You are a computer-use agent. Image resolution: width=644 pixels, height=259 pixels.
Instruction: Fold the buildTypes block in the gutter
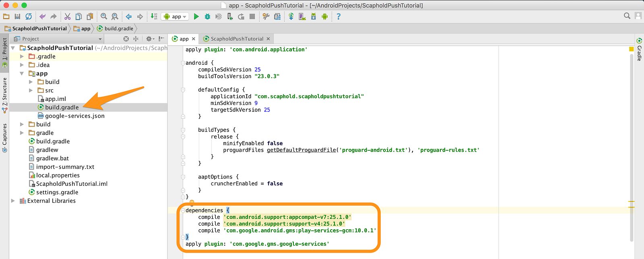[183, 130]
